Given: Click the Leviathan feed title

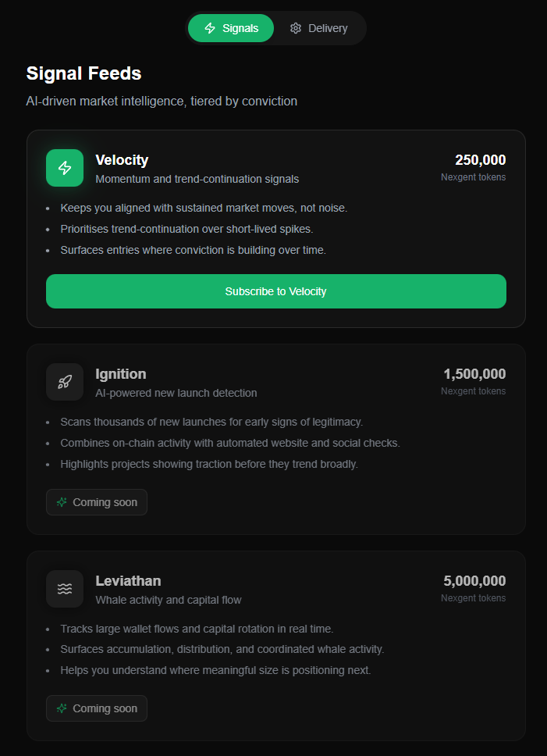Looking at the screenshot, I should coord(128,581).
